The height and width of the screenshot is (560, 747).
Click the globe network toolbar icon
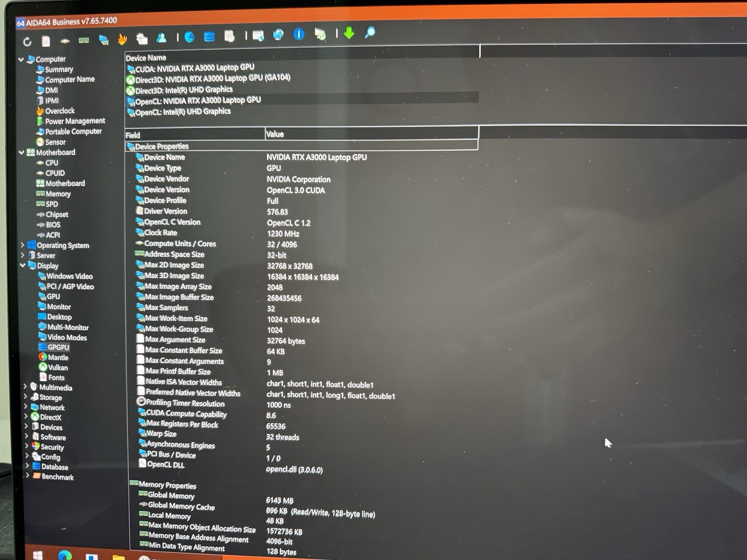coord(278,35)
